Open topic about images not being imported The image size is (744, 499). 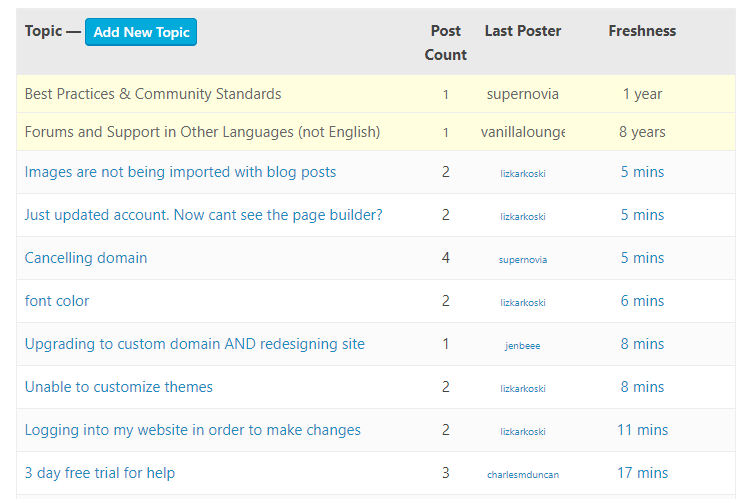click(180, 172)
